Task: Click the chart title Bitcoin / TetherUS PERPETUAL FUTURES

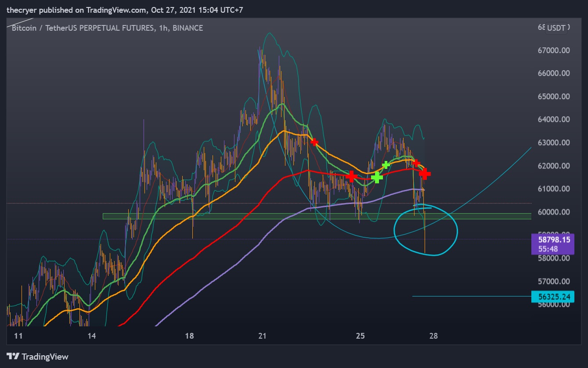Action: click(82, 28)
